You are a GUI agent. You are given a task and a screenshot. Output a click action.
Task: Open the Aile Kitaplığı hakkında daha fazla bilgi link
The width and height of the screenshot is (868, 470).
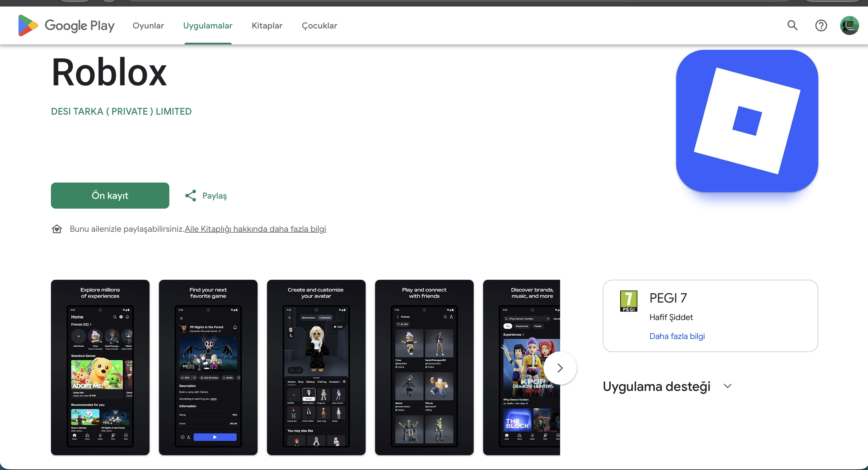click(255, 229)
